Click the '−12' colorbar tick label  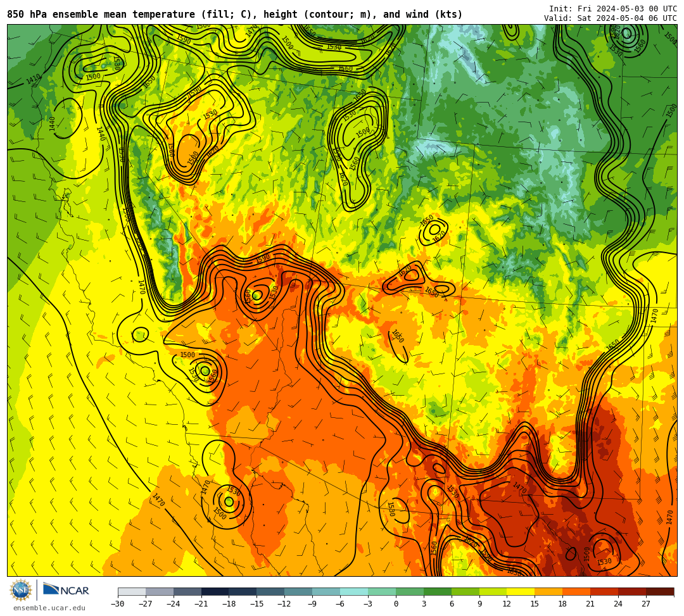point(284,604)
